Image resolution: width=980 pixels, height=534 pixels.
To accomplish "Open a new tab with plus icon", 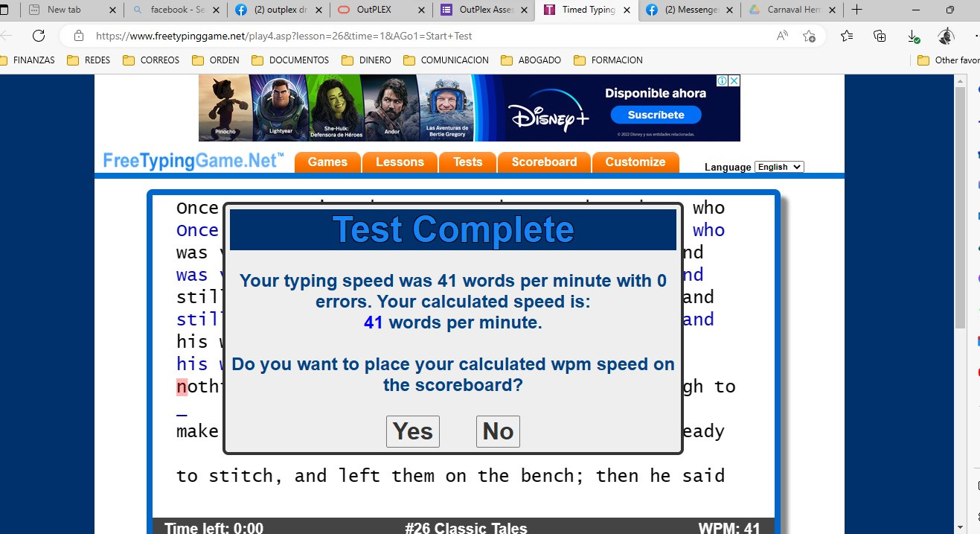I will pyautogui.click(x=856, y=10).
